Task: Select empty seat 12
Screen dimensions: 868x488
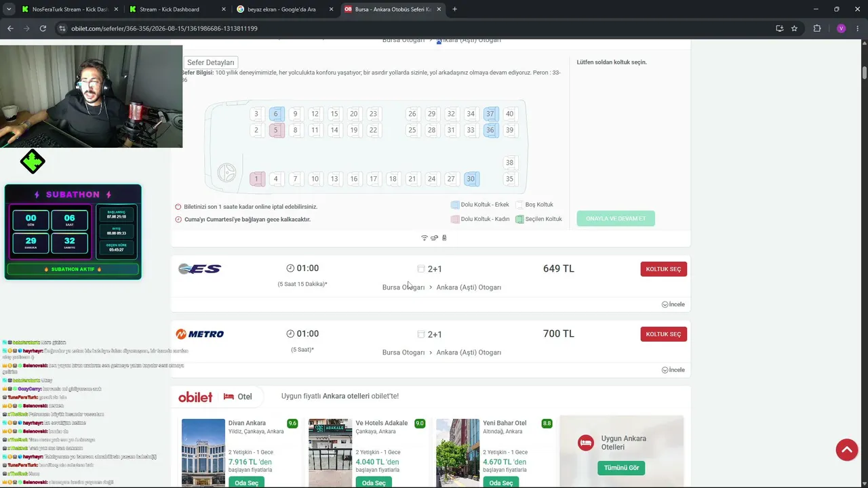Action: point(315,114)
